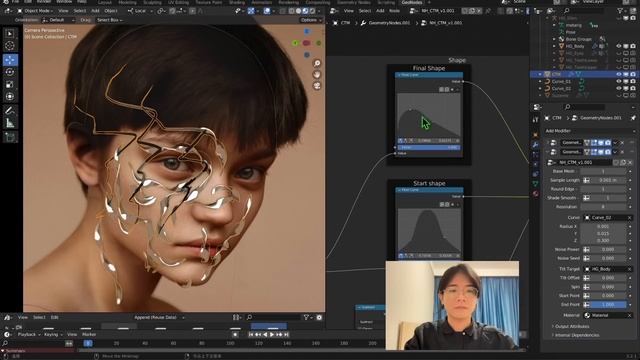The image size is (640, 360).
Task: Select solid viewport shading mode
Action: tap(298, 11)
